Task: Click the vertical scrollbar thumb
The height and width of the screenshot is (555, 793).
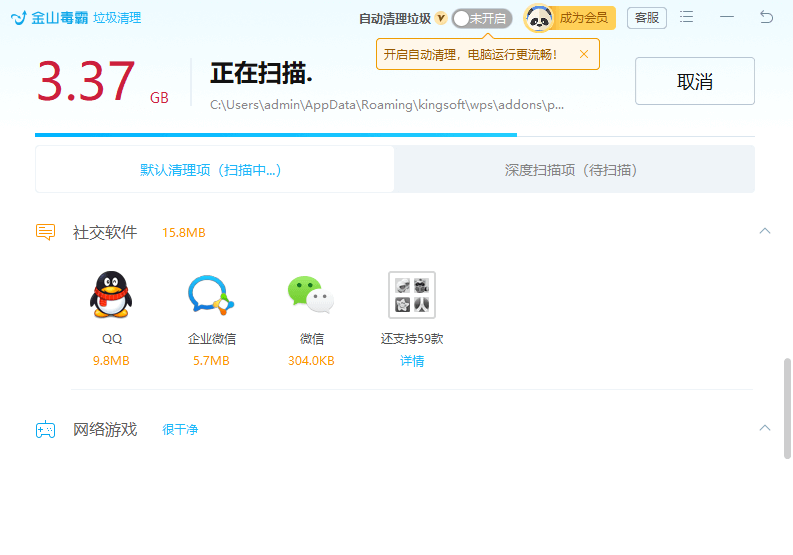Action: [787, 406]
